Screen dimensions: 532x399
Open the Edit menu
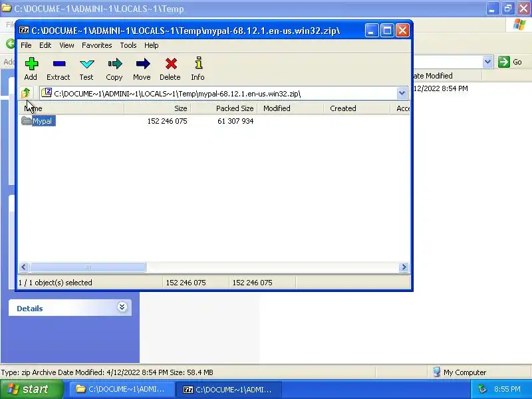pyautogui.click(x=45, y=45)
